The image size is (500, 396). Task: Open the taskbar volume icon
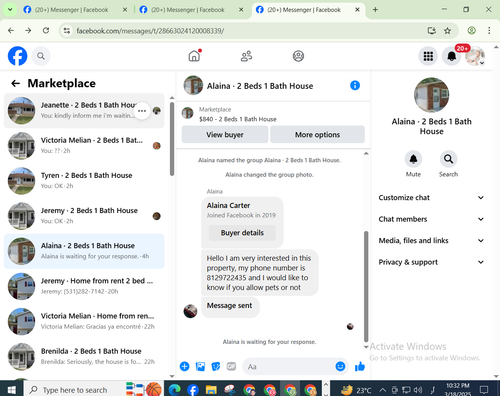pyautogui.click(x=418, y=390)
